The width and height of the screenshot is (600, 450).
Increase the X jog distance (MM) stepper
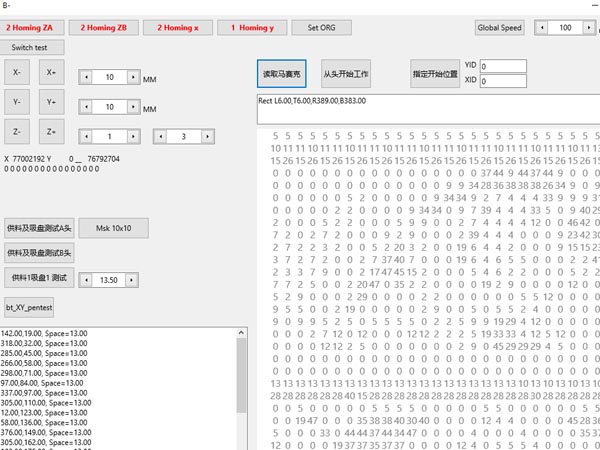click(x=133, y=77)
